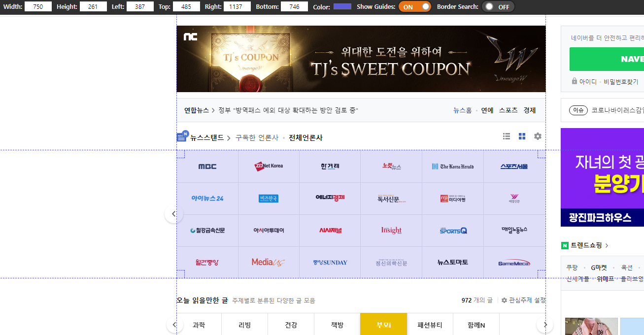Open the 매일노동뉴스 press logo
The width and height of the screenshot is (644, 335).
tap(514, 231)
